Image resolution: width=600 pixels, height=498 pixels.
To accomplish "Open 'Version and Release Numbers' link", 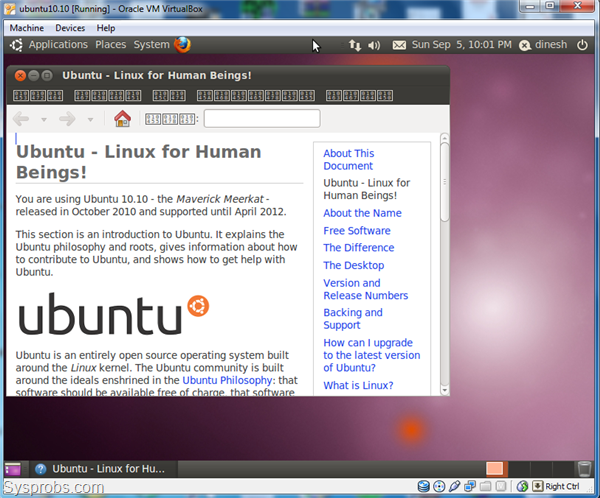I will coord(365,289).
